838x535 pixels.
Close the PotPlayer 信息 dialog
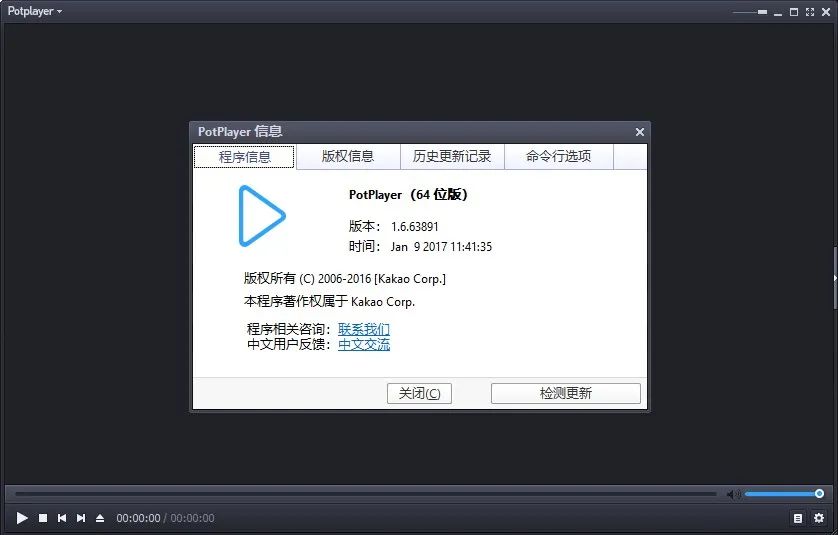pyautogui.click(x=640, y=132)
